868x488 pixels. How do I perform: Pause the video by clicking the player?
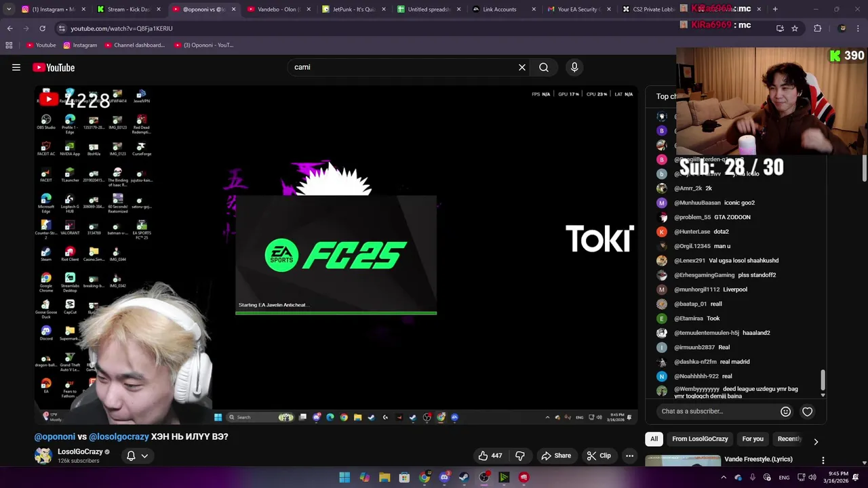click(336, 254)
